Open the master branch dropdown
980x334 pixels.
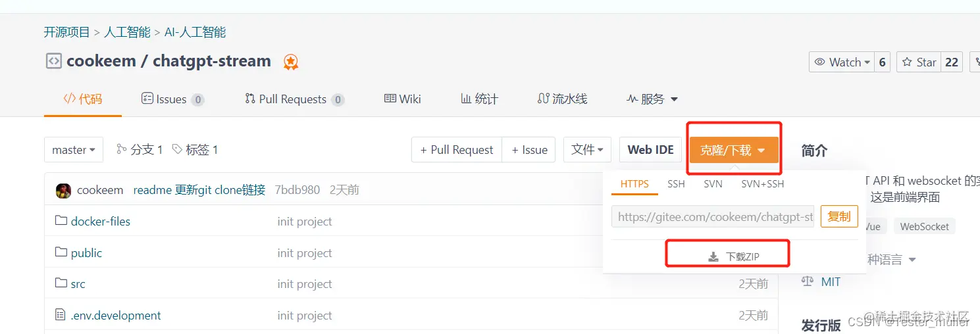coord(74,150)
